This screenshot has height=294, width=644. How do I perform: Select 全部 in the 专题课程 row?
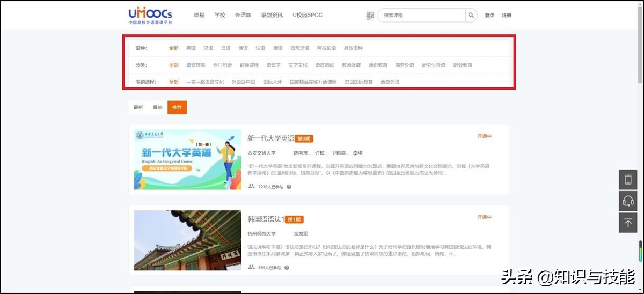173,82
